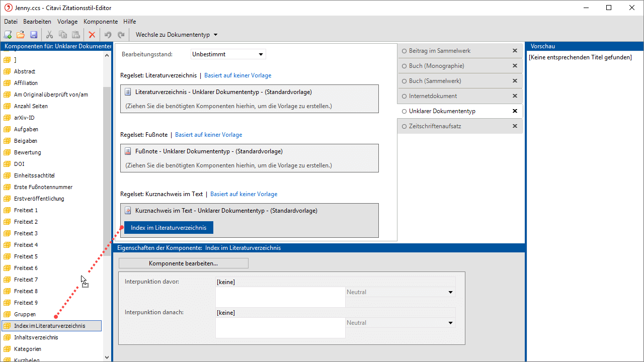Open a style file via folder icon
The image size is (644, 362).
pos(21,35)
